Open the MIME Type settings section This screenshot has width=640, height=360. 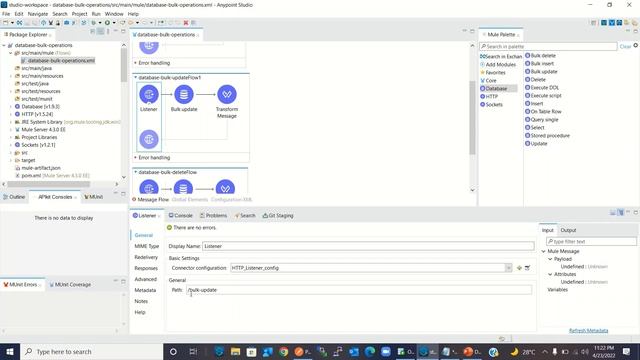tap(147, 246)
